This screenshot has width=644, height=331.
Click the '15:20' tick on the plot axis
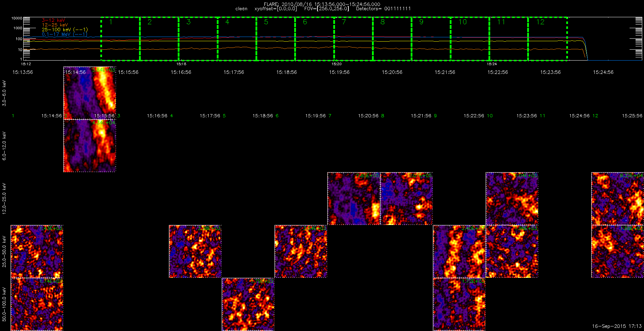pyautogui.click(x=336, y=64)
